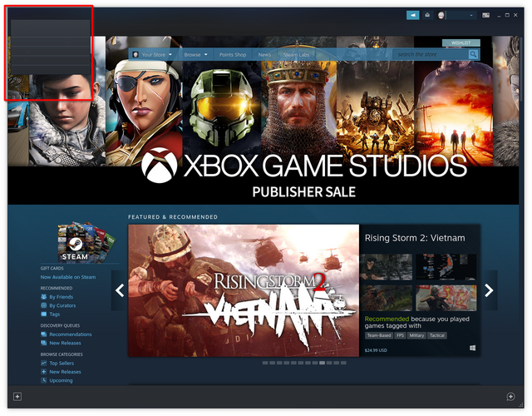532x416 pixels.
Task: Click the Steam gift cards image
Action: 86,242
